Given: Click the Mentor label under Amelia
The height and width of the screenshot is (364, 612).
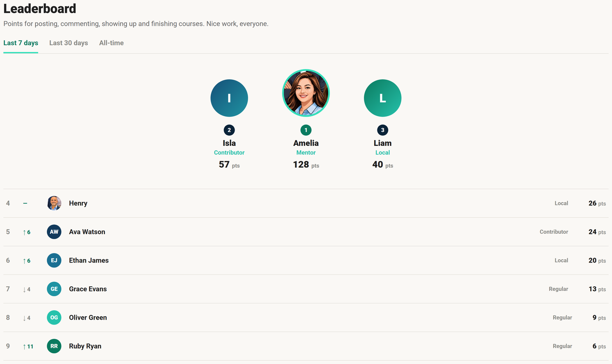Looking at the screenshot, I should click(306, 152).
